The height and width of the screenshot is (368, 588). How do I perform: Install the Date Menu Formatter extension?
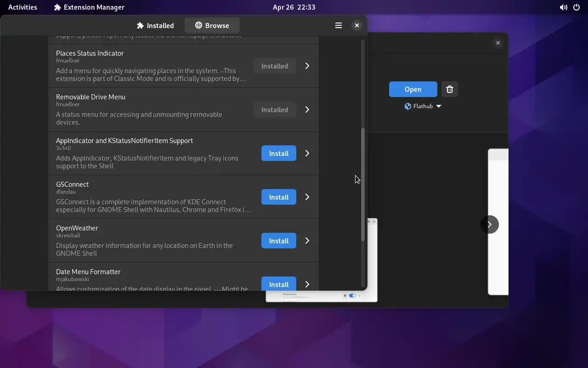279,284
